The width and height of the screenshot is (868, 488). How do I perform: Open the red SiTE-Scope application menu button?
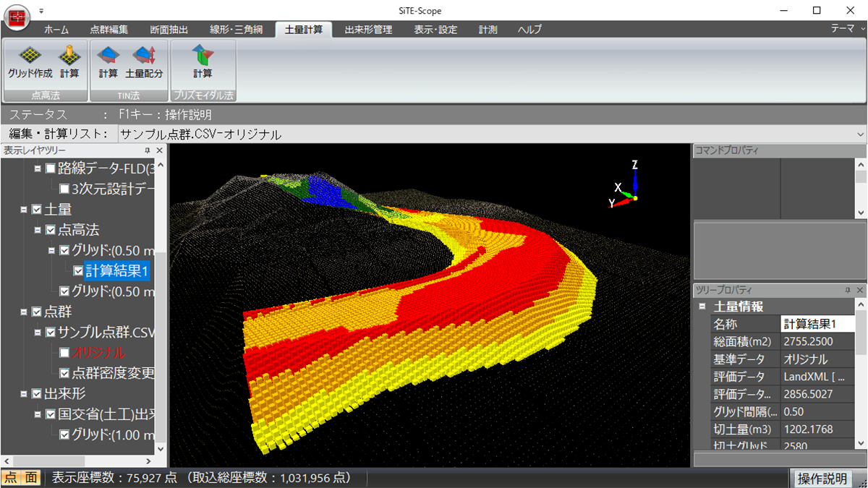[x=16, y=17]
